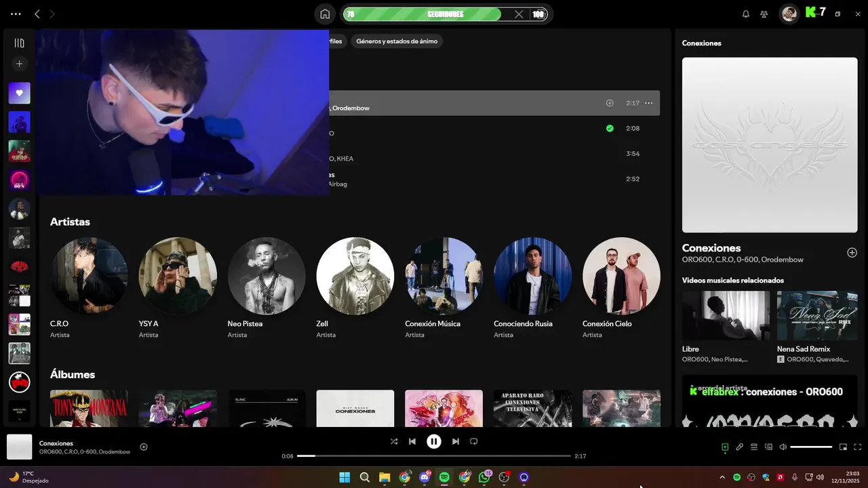Open Conexión Cielo artist
This screenshot has height=488, width=868.
coord(621,276)
